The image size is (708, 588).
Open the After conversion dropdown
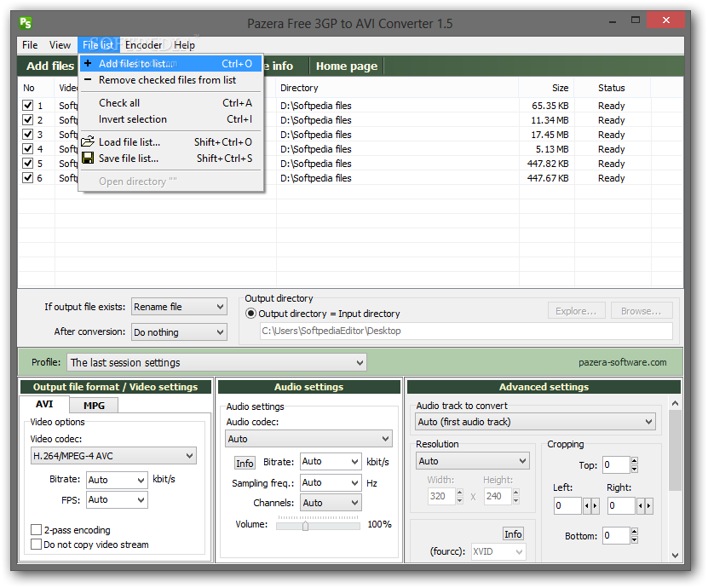coord(179,332)
